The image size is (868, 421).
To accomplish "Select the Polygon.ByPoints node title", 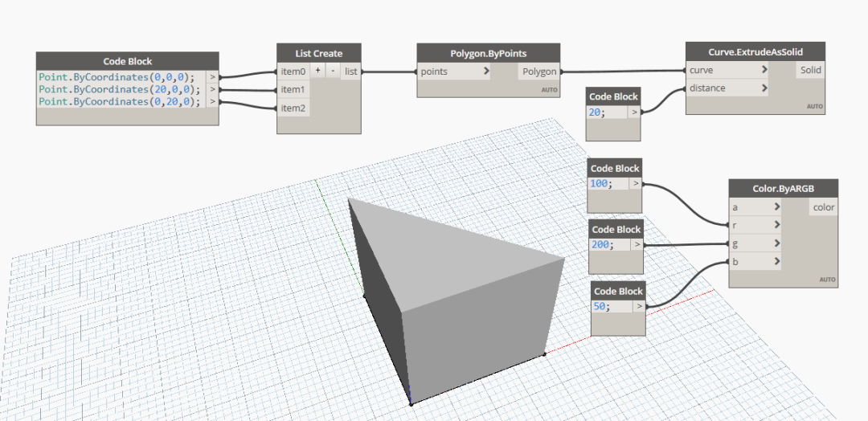I will [489, 54].
